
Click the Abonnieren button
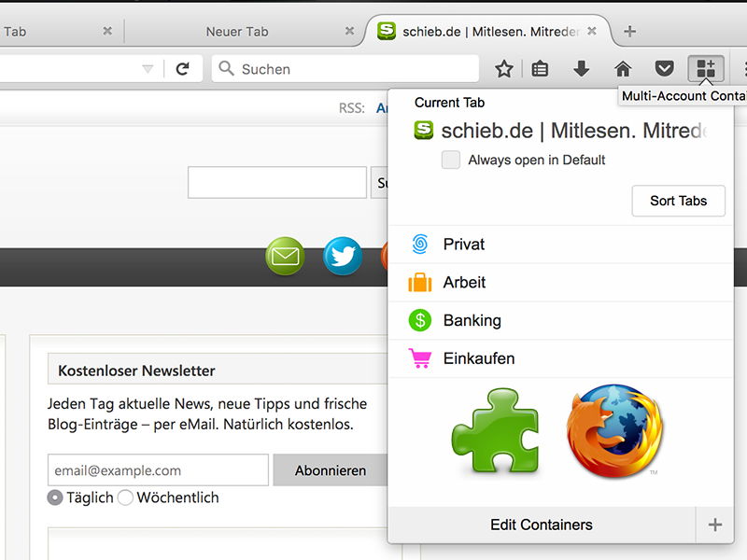(331, 470)
